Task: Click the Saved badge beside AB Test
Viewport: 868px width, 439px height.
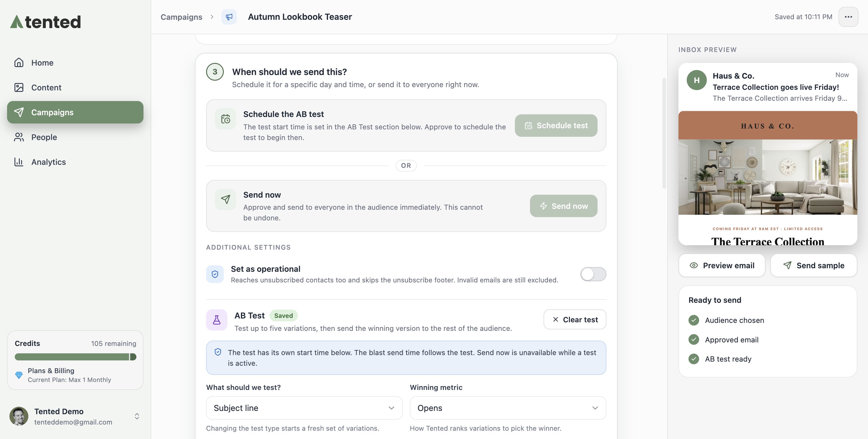Action: click(x=283, y=316)
